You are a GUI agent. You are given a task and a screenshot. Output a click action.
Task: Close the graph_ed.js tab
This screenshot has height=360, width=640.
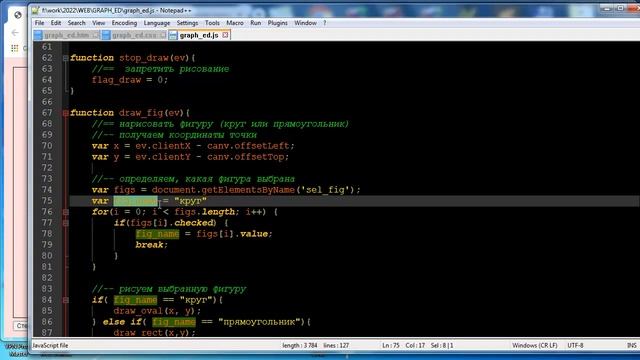tap(225, 35)
